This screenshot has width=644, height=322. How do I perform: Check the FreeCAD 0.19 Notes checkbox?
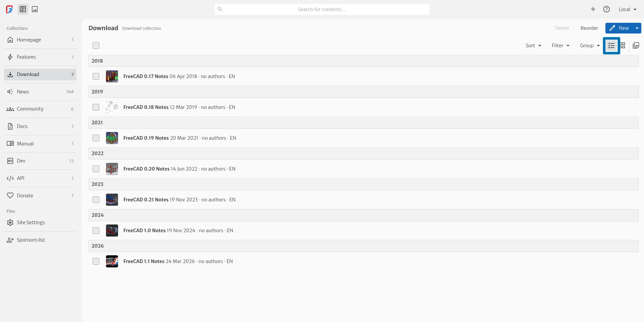(96, 138)
